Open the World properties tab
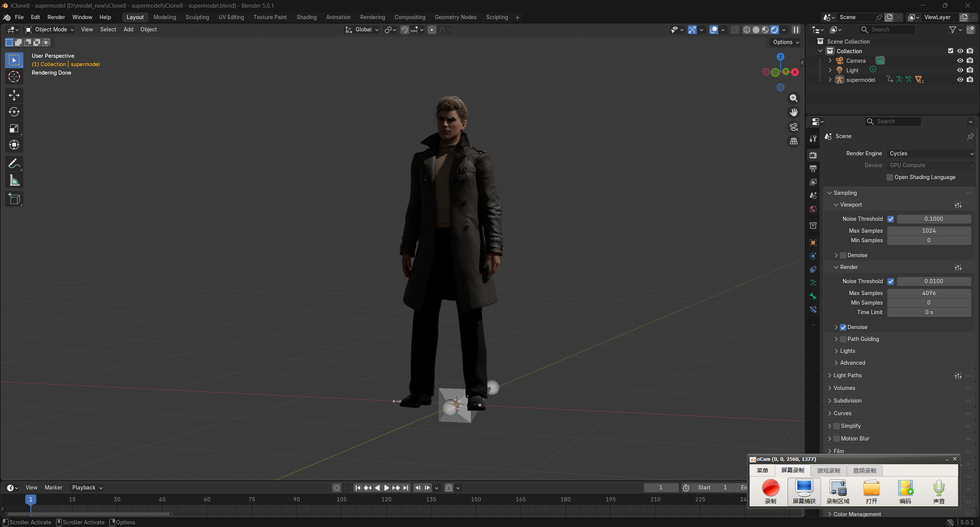This screenshot has width=980, height=527. (x=813, y=209)
